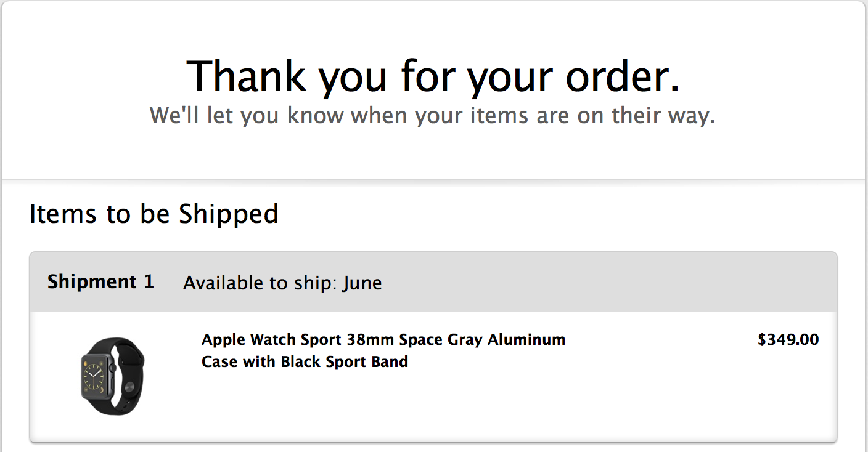The height and width of the screenshot is (452, 868).
Task: Click the "We'll let you know" subheading
Action: [433, 116]
